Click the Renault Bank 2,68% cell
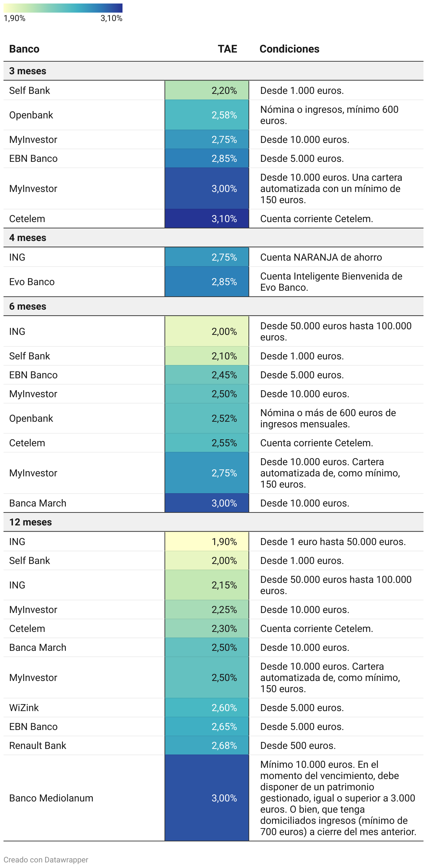Image resolution: width=427 pixels, height=868 pixels. coord(207,746)
